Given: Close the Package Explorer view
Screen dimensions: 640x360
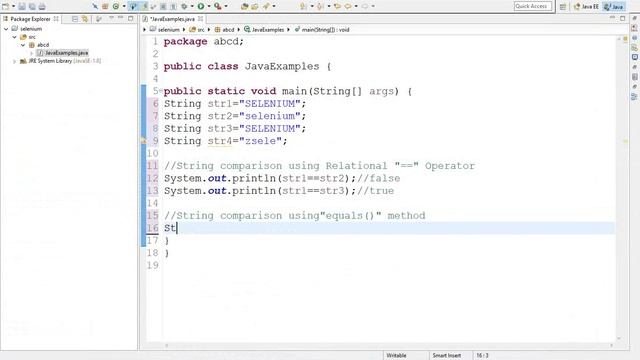Looking at the screenshot, I should (x=56, y=19).
